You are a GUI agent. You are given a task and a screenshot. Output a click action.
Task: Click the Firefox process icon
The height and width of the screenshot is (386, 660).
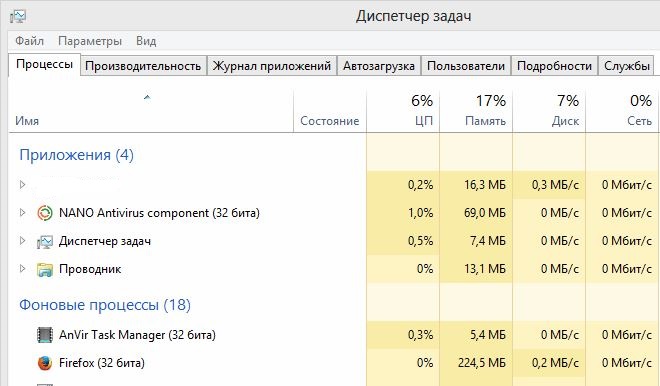(45, 363)
